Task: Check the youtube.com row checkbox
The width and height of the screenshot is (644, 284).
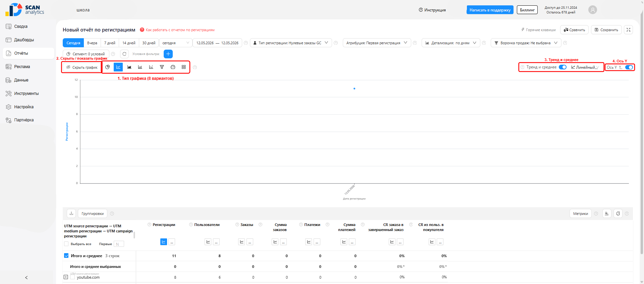Action: (72, 277)
